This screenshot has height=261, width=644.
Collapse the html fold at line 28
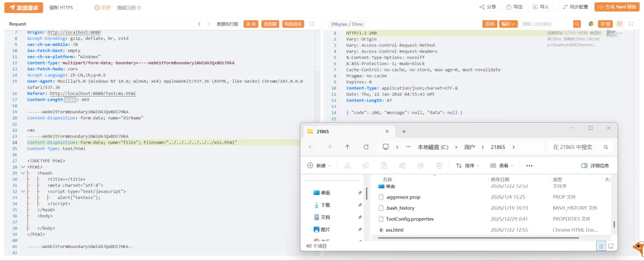[x=23, y=167]
